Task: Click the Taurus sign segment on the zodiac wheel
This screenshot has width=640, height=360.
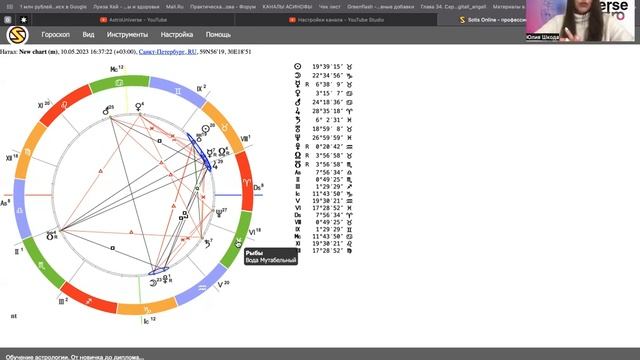Action: (x=224, y=127)
